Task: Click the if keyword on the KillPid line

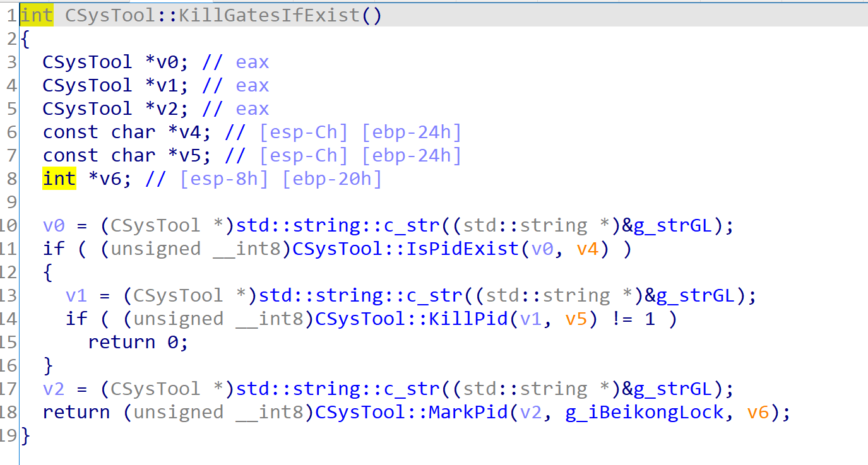Action: pos(76,319)
